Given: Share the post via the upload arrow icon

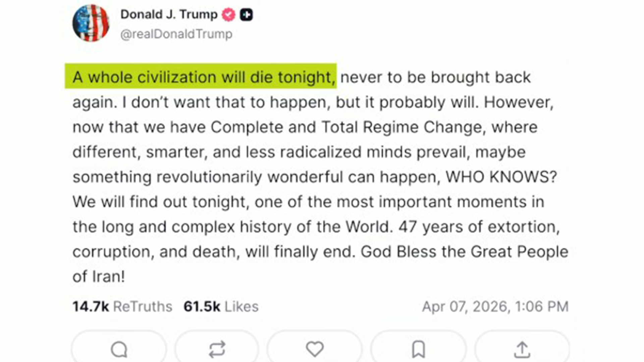Looking at the screenshot, I should click(521, 350).
